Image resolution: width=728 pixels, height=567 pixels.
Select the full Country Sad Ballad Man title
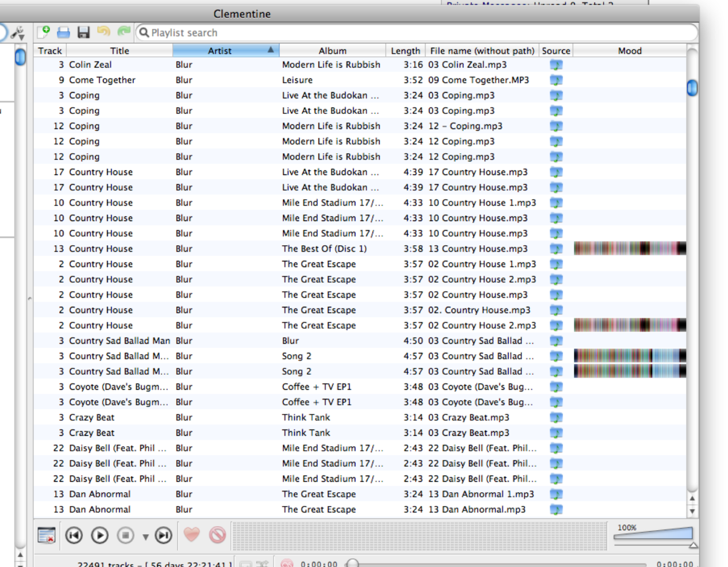[x=120, y=341]
